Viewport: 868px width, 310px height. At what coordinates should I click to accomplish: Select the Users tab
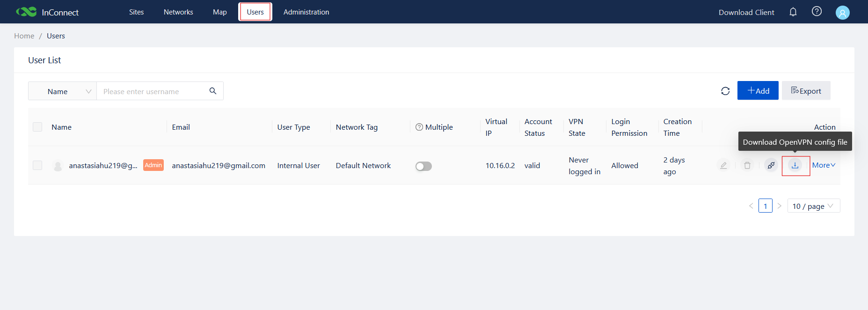[255, 12]
